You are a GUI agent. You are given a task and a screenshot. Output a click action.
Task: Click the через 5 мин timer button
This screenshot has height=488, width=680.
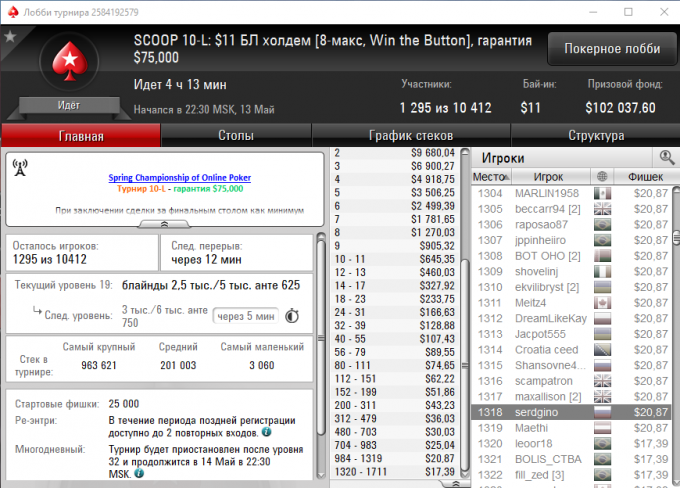(x=246, y=316)
